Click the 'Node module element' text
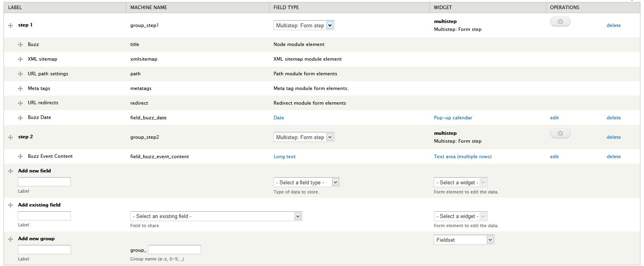This screenshot has width=644, height=266. click(x=299, y=44)
